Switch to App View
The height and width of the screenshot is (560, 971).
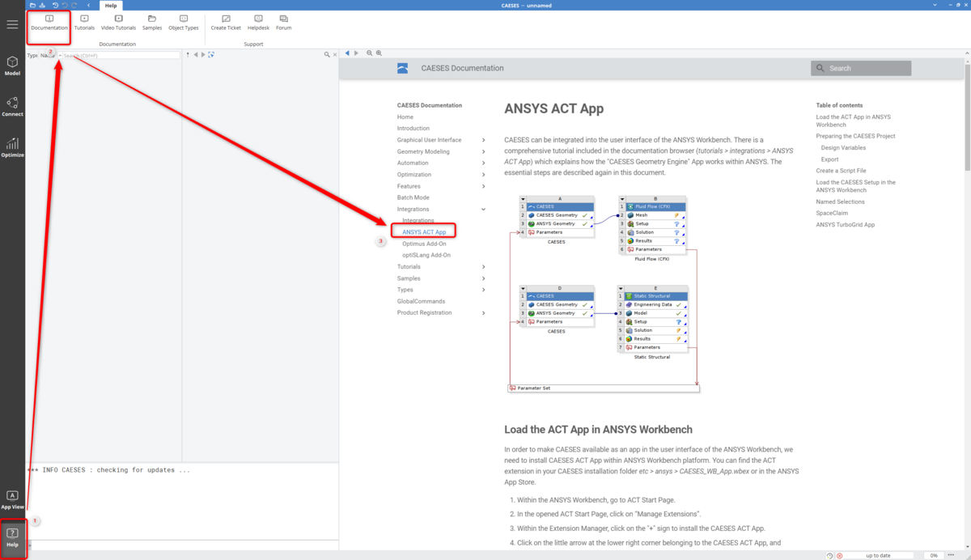tap(12, 498)
